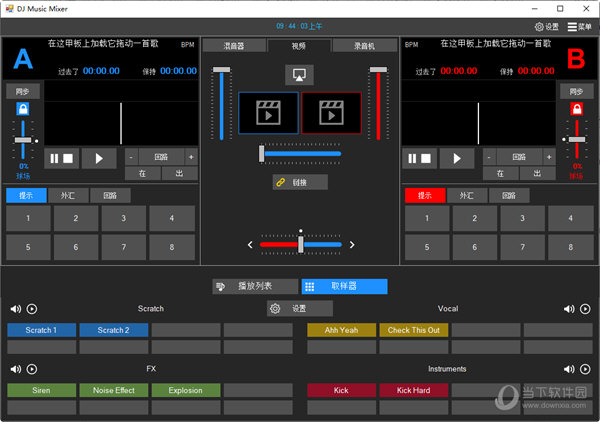
Task: Pause/stop deck B playback
Action: (x=419, y=158)
